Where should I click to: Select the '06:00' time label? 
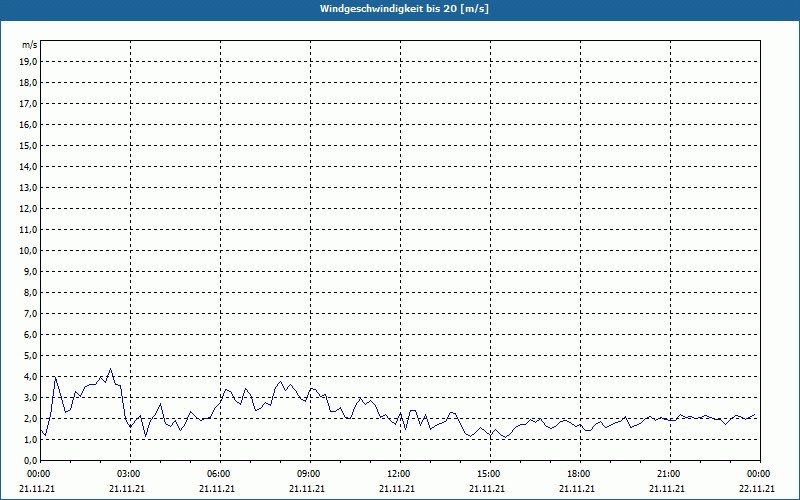tap(220, 474)
